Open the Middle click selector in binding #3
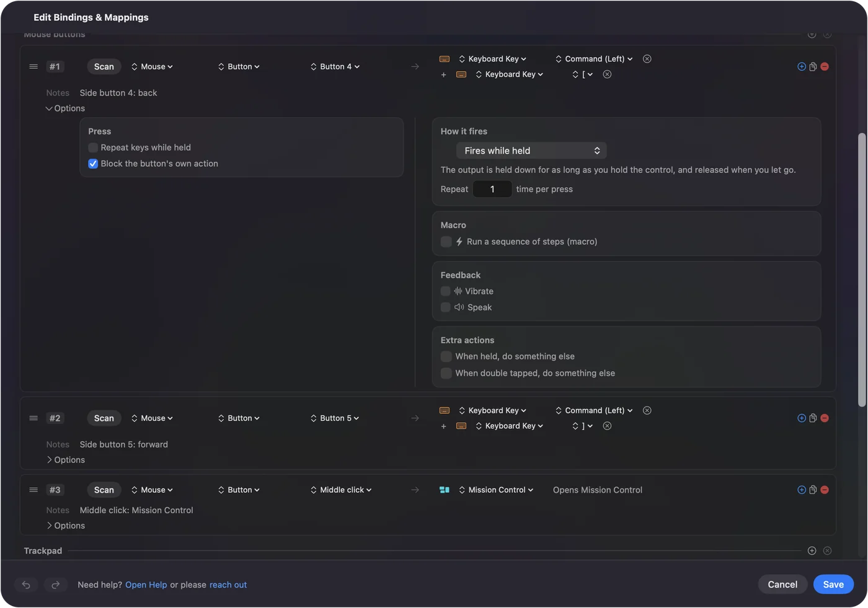The image size is (868, 608). pos(342,490)
